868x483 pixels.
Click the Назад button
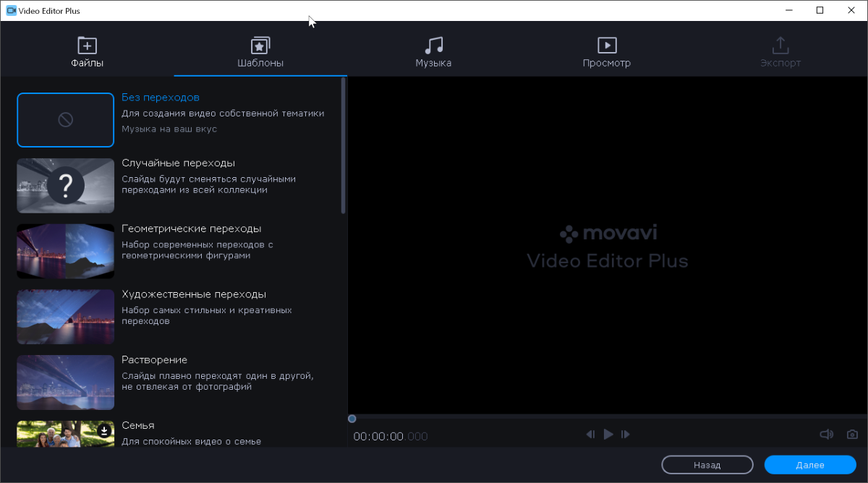[707, 465]
